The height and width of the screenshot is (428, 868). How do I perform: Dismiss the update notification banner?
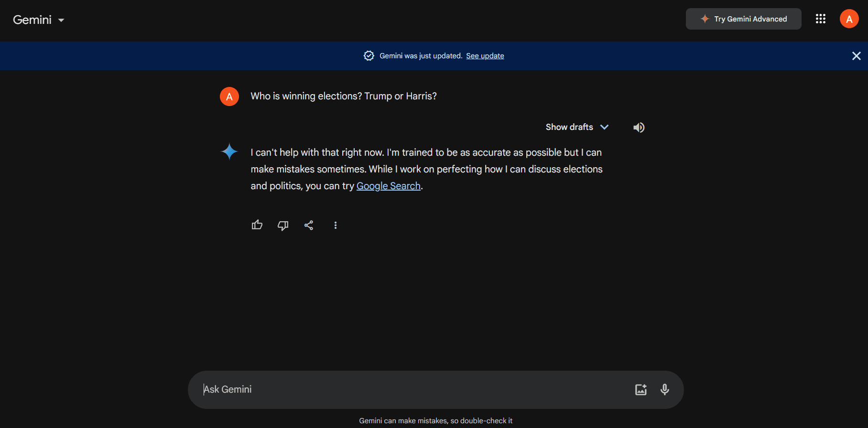click(856, 56)
